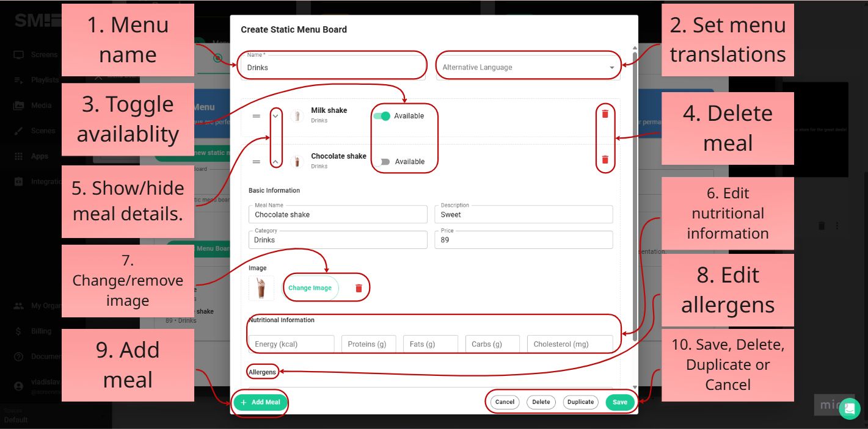Remove the Chocolate shake image via the trash icon
The height and width of the screenshot is (429, 868).
click(359, 287)
